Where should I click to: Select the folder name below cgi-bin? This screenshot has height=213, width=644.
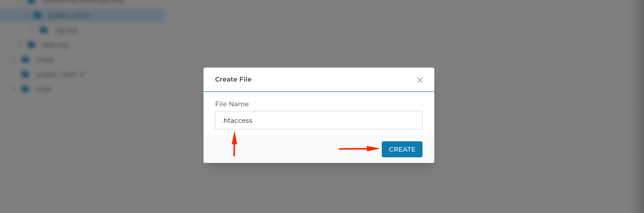click(56, 45)
